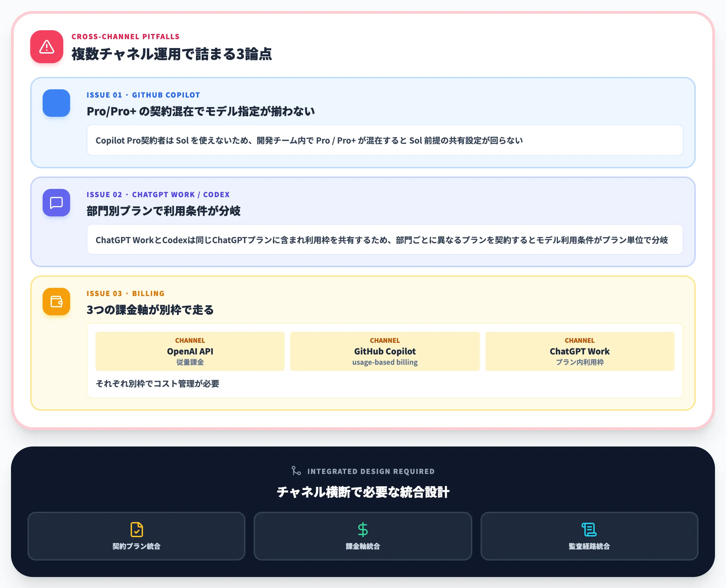Click the yellow document check icon
This screenshot has width=726, height=588.
[x=136, y=530]
